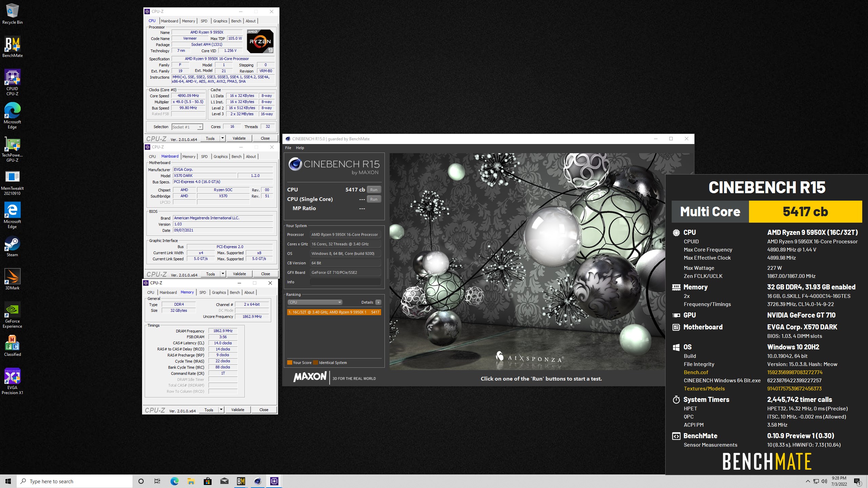Click the taskbar search box
This screenshot has width=868, height=488.
(x=75, y=481)
